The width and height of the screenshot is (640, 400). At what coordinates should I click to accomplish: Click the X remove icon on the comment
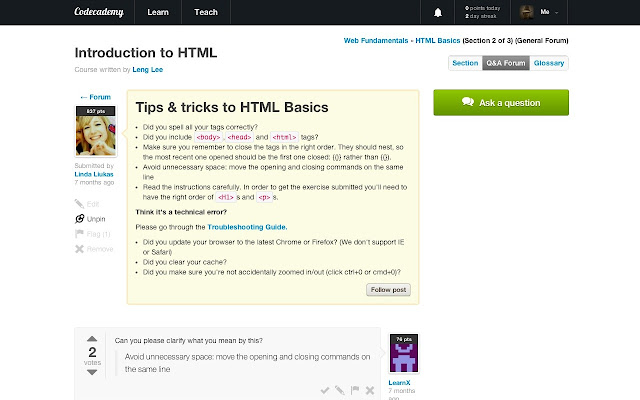pyautogui.click(x=370, y=390)
